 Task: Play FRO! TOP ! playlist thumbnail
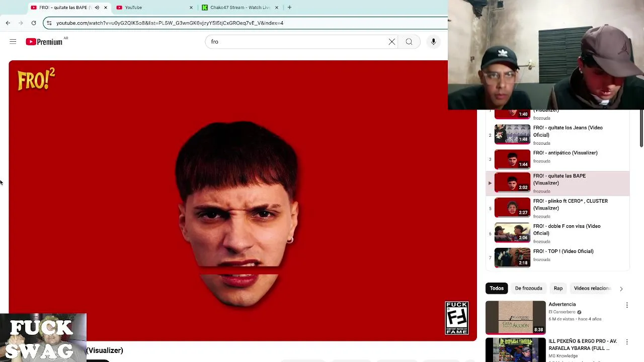click(x=512, y=258)
